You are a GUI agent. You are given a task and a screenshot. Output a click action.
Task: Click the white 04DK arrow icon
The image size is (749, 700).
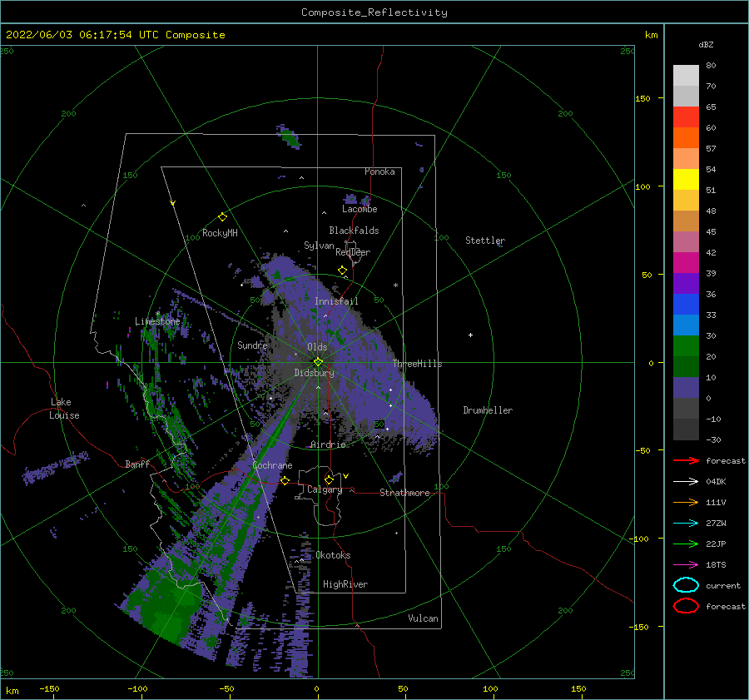coord(686,481)
